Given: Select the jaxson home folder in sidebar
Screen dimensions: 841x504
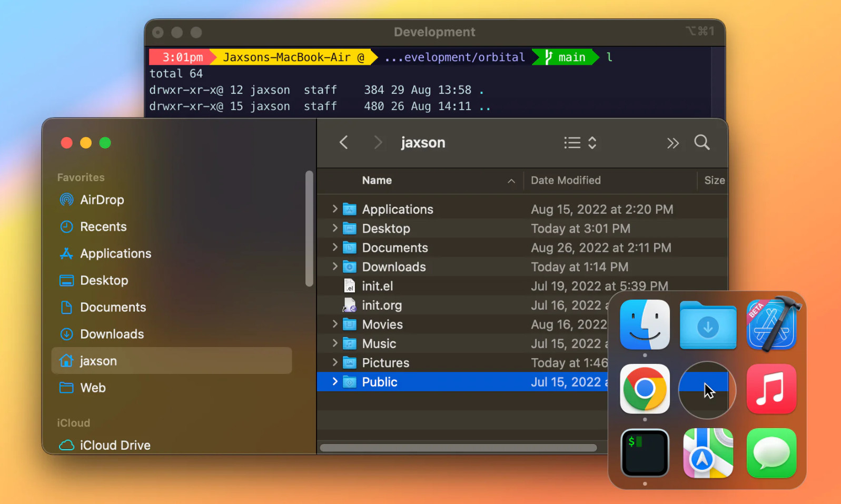Looking at the screenshot, I should point(172,361).
